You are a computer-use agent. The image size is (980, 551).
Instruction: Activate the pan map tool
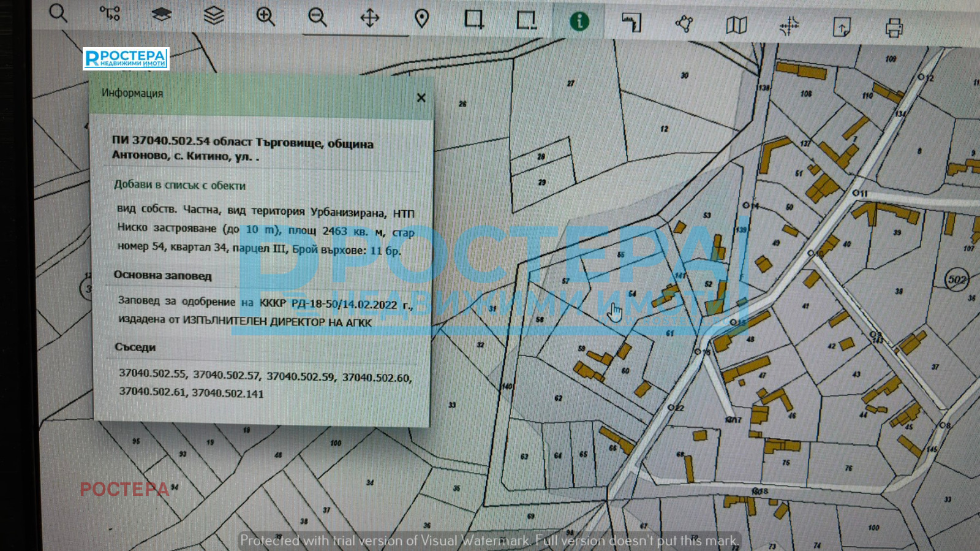coord(370,18)
